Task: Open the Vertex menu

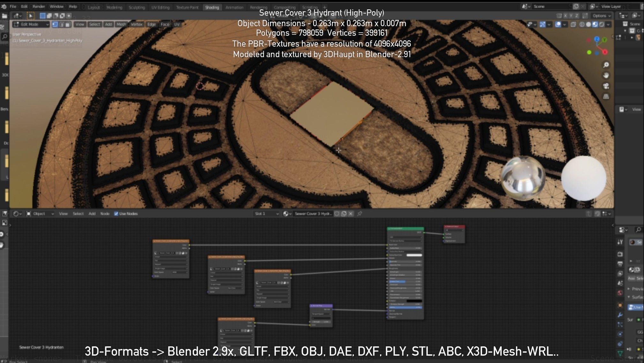Action: point(137,24)
